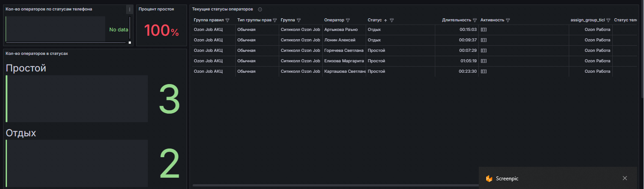This screenshot has height=189, width=644.
Task: Open the Кол-во операторов по статусам телефона title
Action: click(x=49, y=9)
